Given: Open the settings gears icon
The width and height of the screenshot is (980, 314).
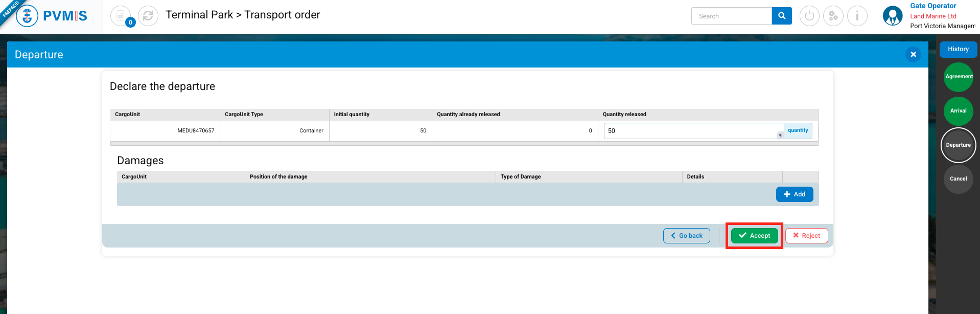Looking at the screenshot, I should [833, 16].
